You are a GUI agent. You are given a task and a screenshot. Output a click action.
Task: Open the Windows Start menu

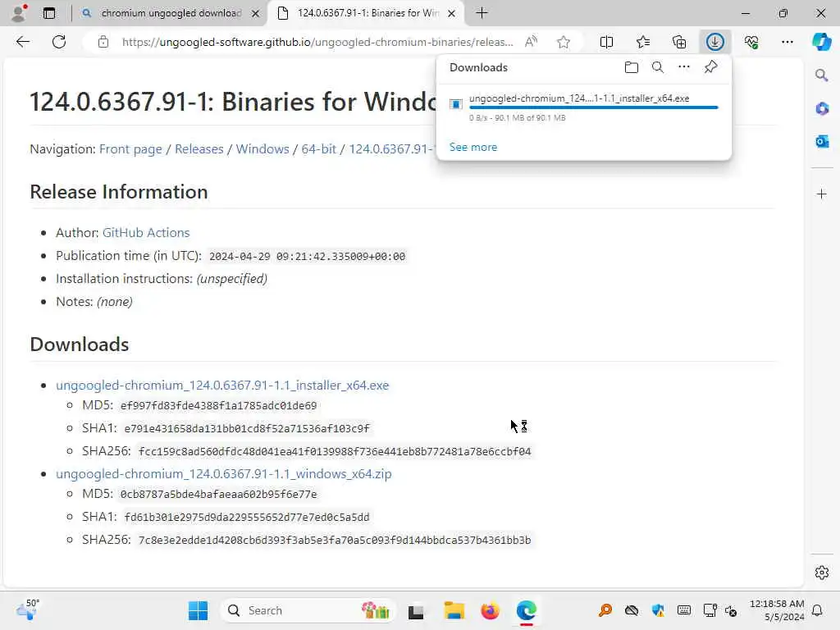[198, 610]
